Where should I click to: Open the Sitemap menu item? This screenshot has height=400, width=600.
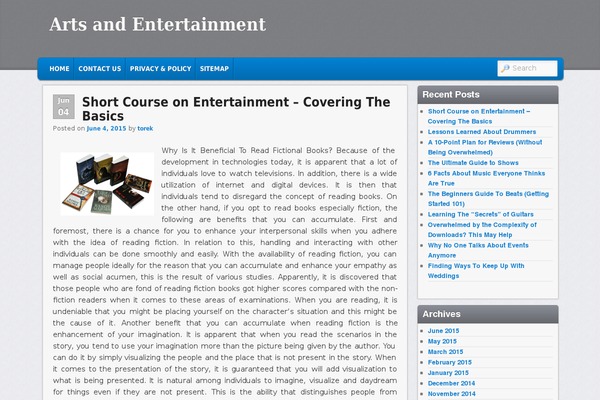pos(214,69)
